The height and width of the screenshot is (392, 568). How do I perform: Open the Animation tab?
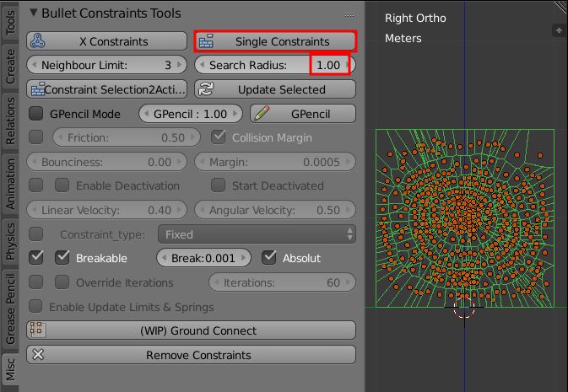10,184
